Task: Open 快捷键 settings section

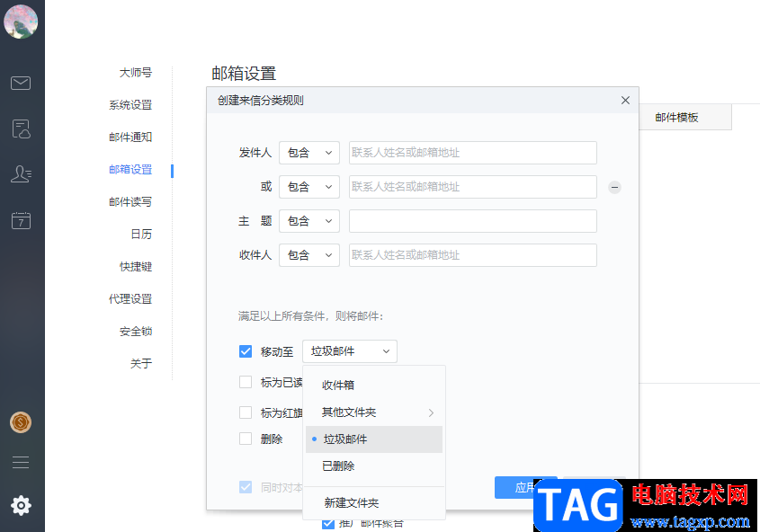Action: 136,267
